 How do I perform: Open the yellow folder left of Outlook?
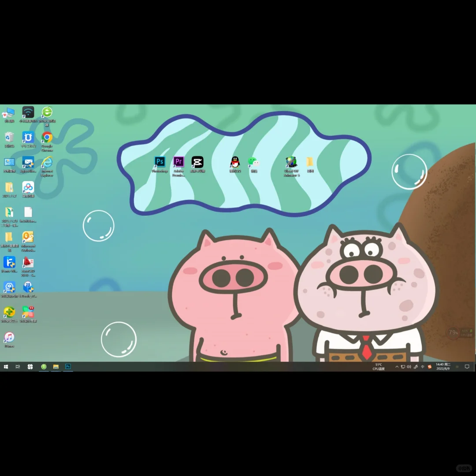[9, 242]
